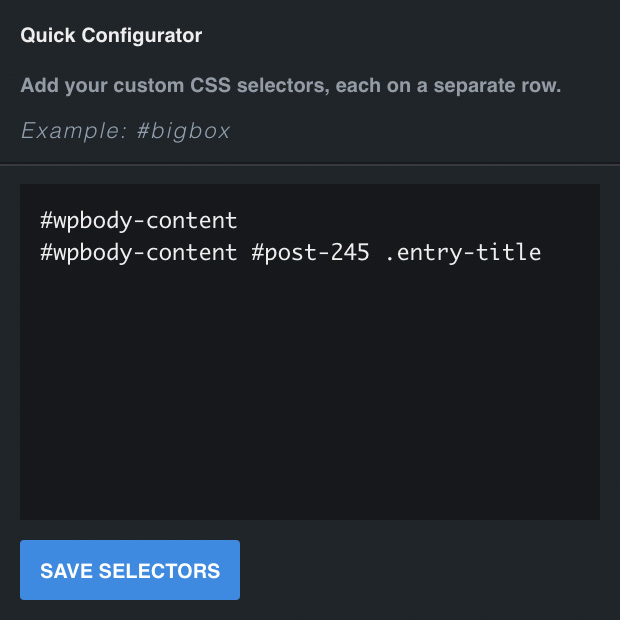The height and width of the screenshot is (620, 620).
Task: Click the #bigbox example selector
Action: pyautogui.click(x=183, y=130)
